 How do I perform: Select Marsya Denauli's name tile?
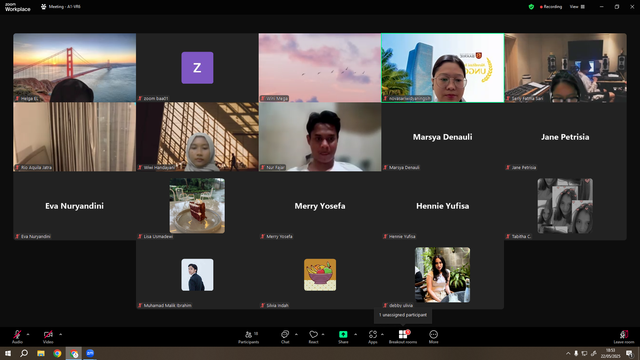click(x=442, y=137)
